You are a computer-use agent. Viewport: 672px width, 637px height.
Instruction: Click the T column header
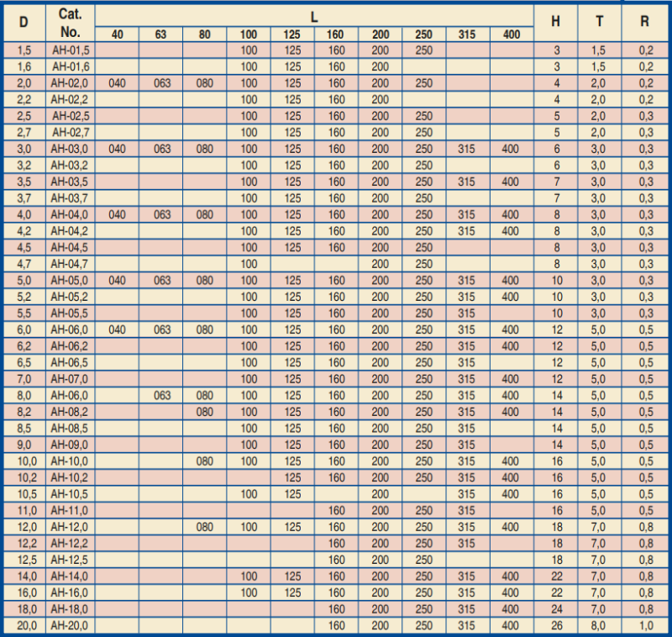[600, 22]
